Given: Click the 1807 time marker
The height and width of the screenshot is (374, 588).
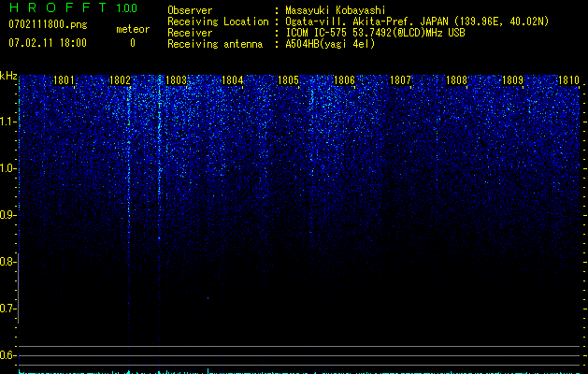Looking at the screenshot, I should 400,80.
